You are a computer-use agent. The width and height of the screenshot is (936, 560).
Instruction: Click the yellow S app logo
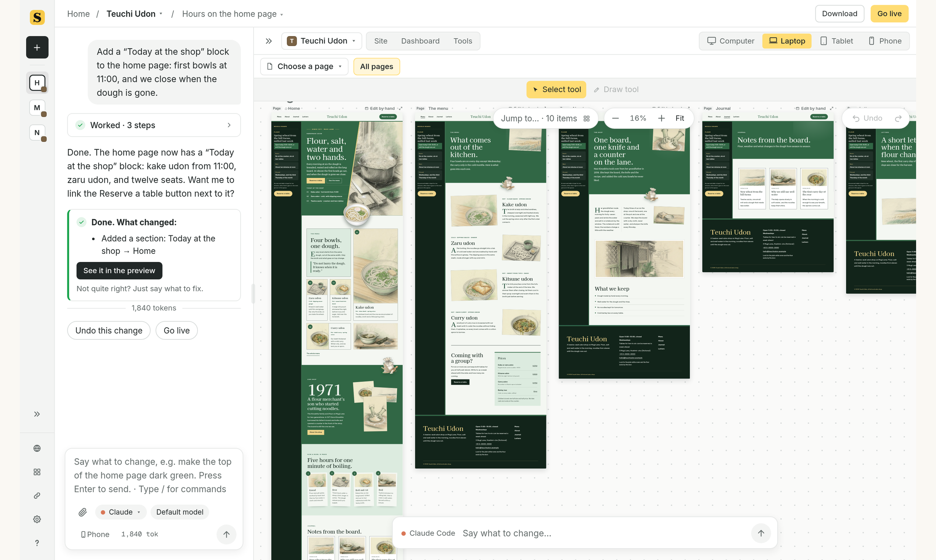tap(37, 17)
